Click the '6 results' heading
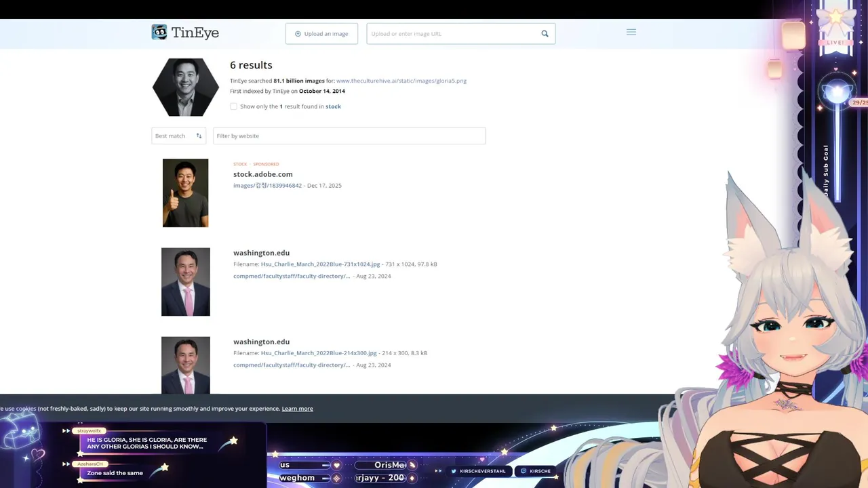The width and height of the screenshot is (868, 488). click(x=251, y=65)
